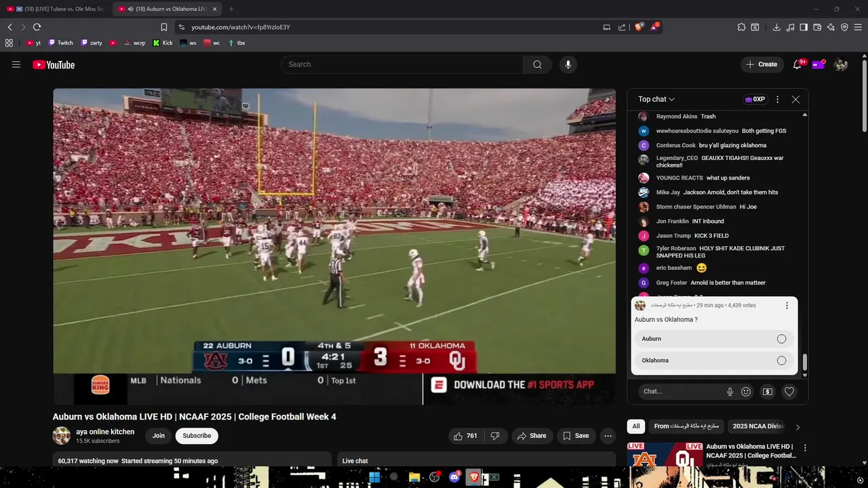The width and height of the screenshot is (868, 488).
Task: Select the Auburn vs Oklahoma browser tab
Action: (x=166, y=9)
